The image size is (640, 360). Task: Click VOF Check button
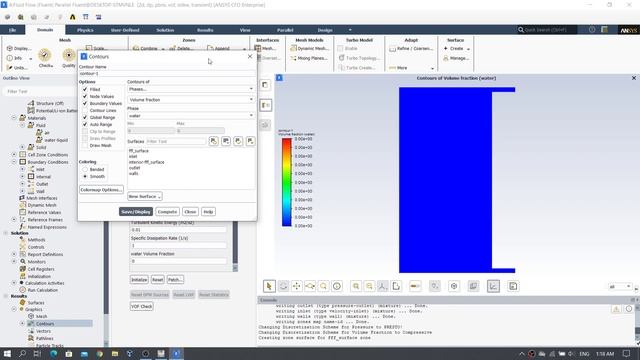click(x=142, y=306)
